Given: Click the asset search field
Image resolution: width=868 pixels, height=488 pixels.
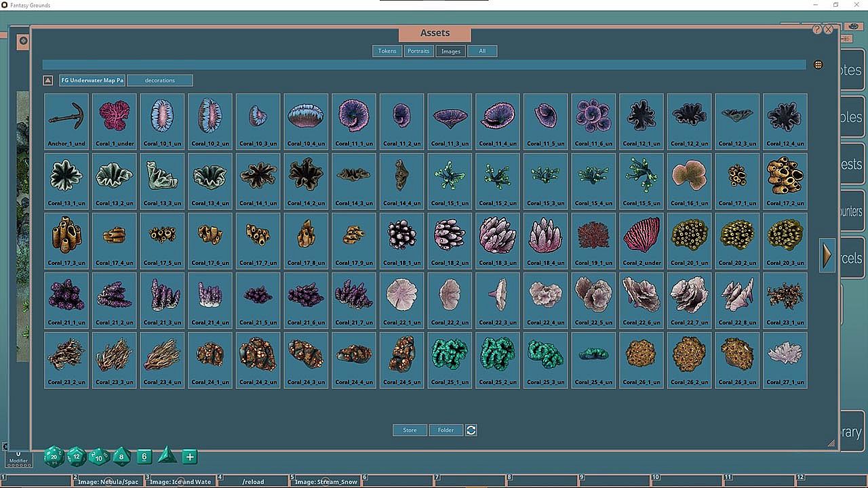Looking at the screenshot, I should point(425,64).
